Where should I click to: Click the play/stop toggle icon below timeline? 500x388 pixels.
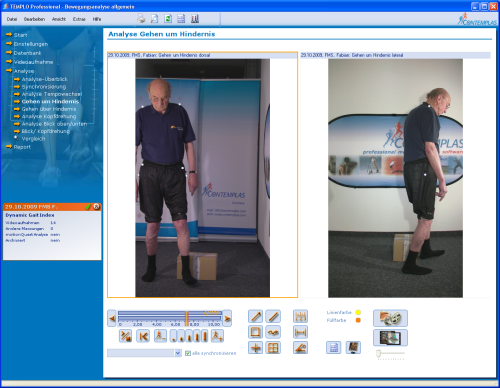click(x=125, y=336)
